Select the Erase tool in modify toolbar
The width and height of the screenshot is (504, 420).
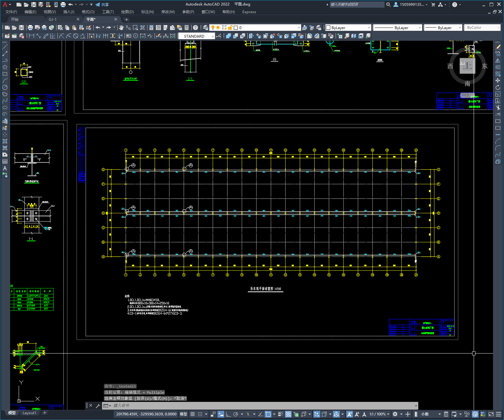[498, 47]
